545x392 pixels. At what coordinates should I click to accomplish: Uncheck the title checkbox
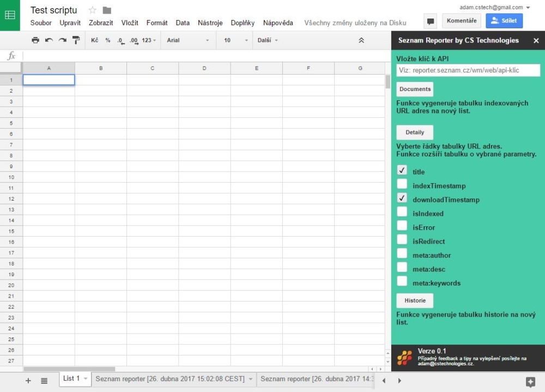(402, 170)
